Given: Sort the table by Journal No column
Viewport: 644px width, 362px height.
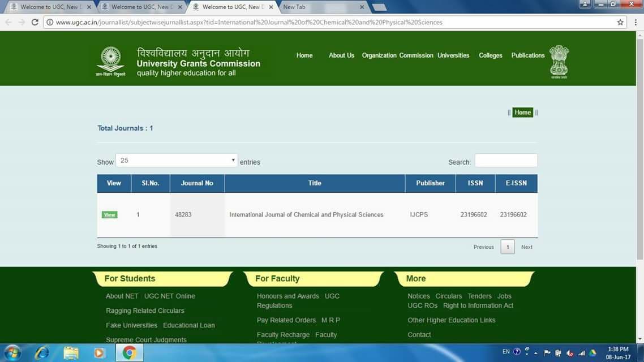Looking at the screenshot, I should pos(197,183).
